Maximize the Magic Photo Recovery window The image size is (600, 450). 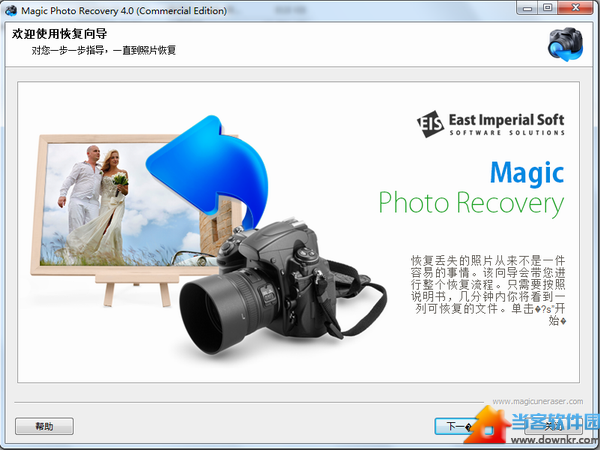(x=548, y=8)
